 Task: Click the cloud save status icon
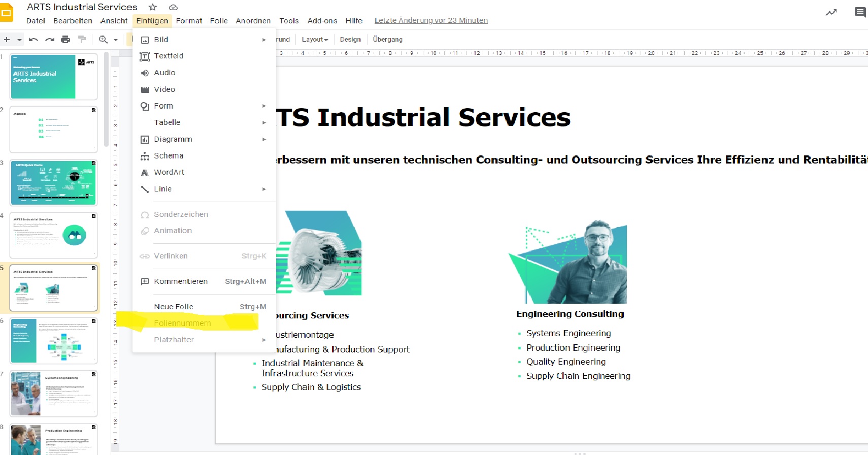pos(173,7)
